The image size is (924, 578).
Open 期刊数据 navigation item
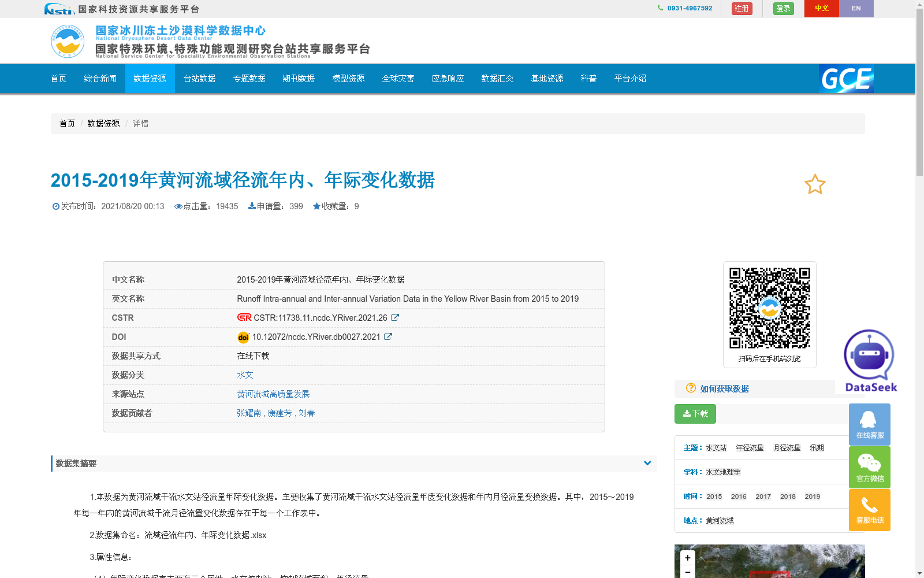[x=299, y=79]
